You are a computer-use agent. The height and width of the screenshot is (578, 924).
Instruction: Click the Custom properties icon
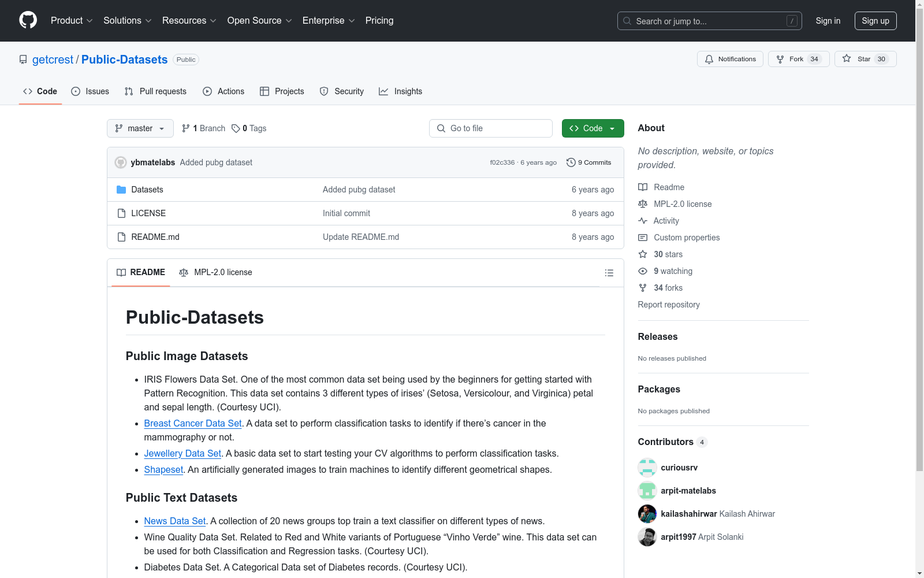pyautogui.click(x=643, y=238)
